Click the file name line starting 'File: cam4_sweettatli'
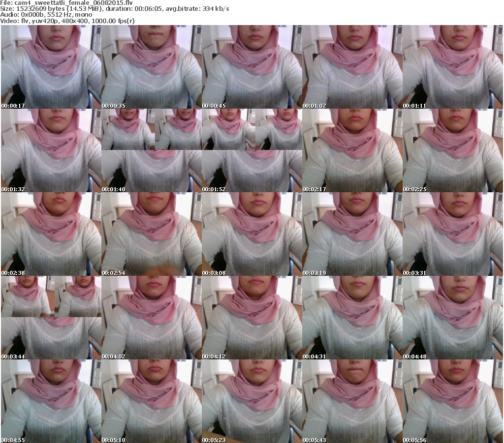Screen dimensions: 504x443 [66, 3]
